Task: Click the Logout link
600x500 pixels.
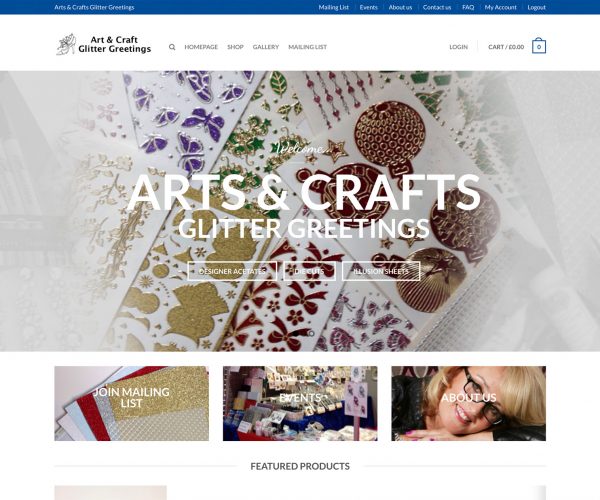Action: pos(536,7)
